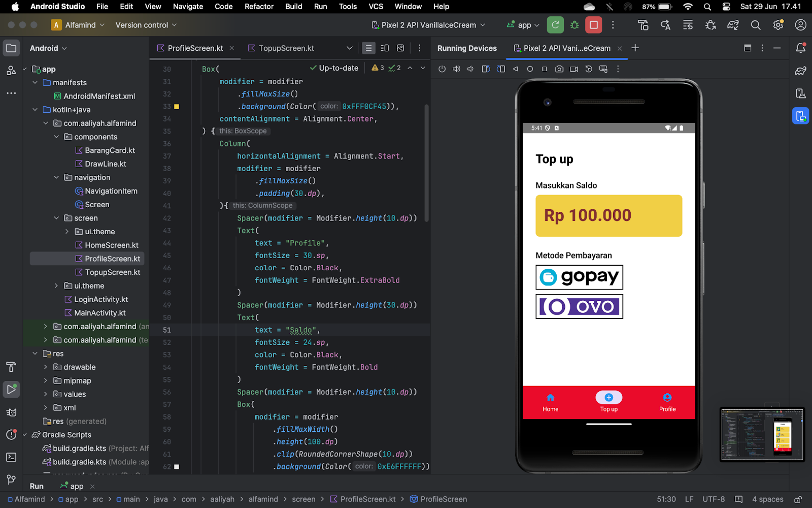Raise emulator volume
812x508 pixels.
click(x=456, y=69)
